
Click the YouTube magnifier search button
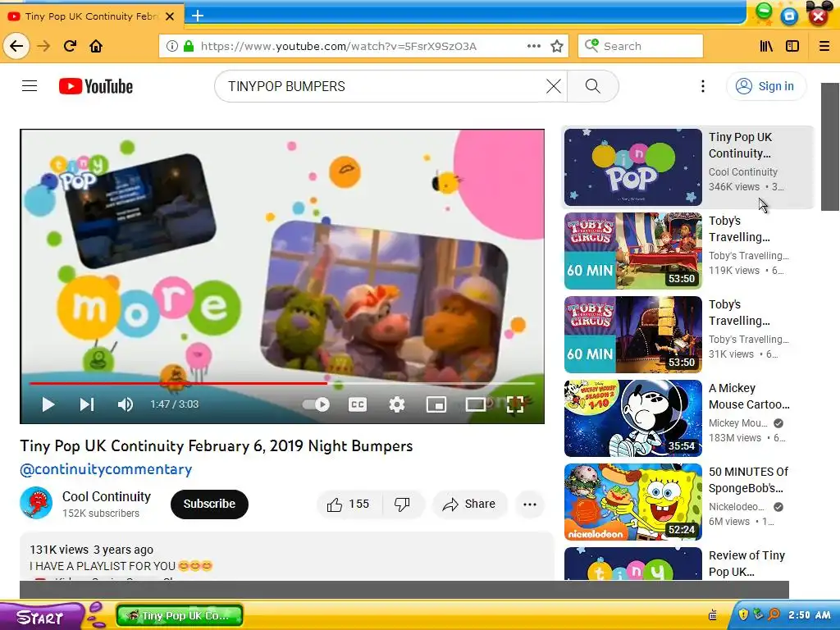[592, 86]
